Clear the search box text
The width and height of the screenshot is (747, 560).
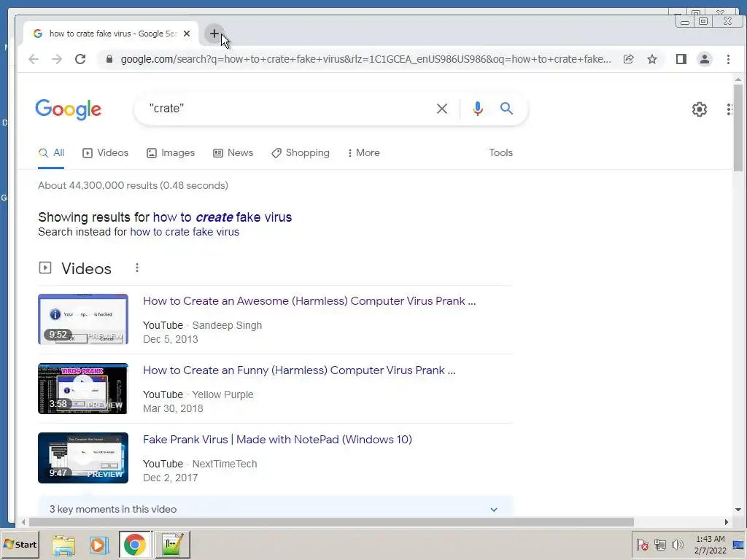point(442,109)
